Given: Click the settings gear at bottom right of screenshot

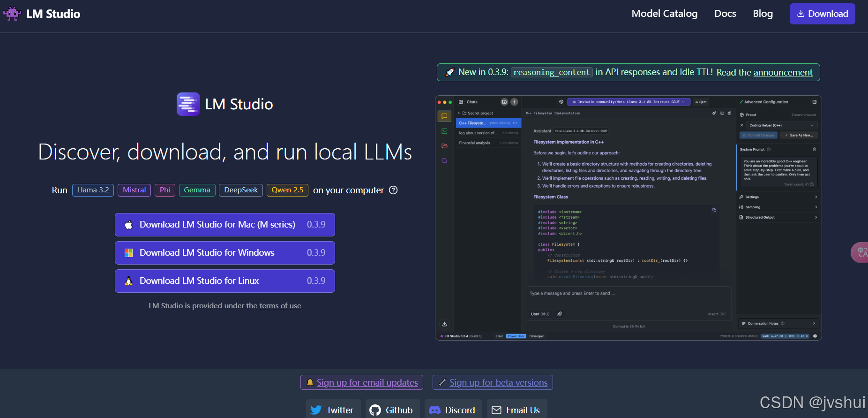Looking at the screenshot, I should pyautogui.click(x=815, y=336).
